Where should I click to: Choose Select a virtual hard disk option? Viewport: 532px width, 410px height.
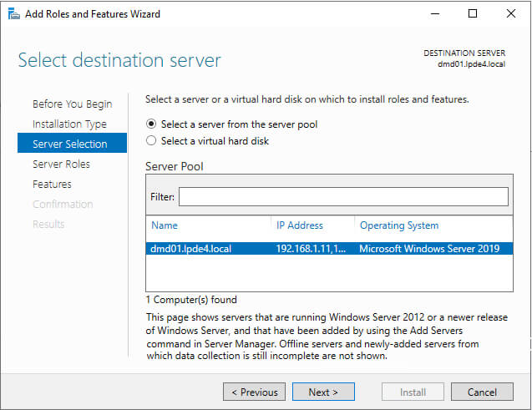207,141
